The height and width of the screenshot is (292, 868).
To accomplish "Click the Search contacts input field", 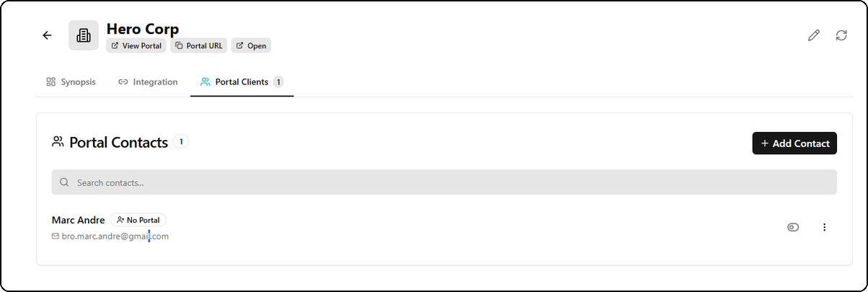I will tap(447, 182).
